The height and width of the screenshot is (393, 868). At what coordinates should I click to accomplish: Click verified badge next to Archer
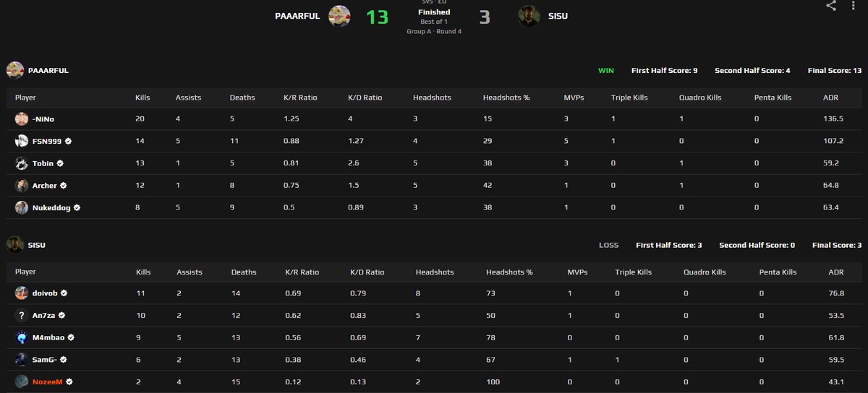point(64,186)
